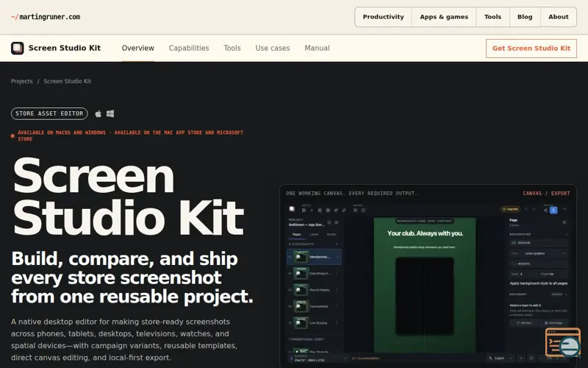The height and width of the screenshot is (368, 588).
Task: Click the floating terminal window icon
Action: click(562, 342)
